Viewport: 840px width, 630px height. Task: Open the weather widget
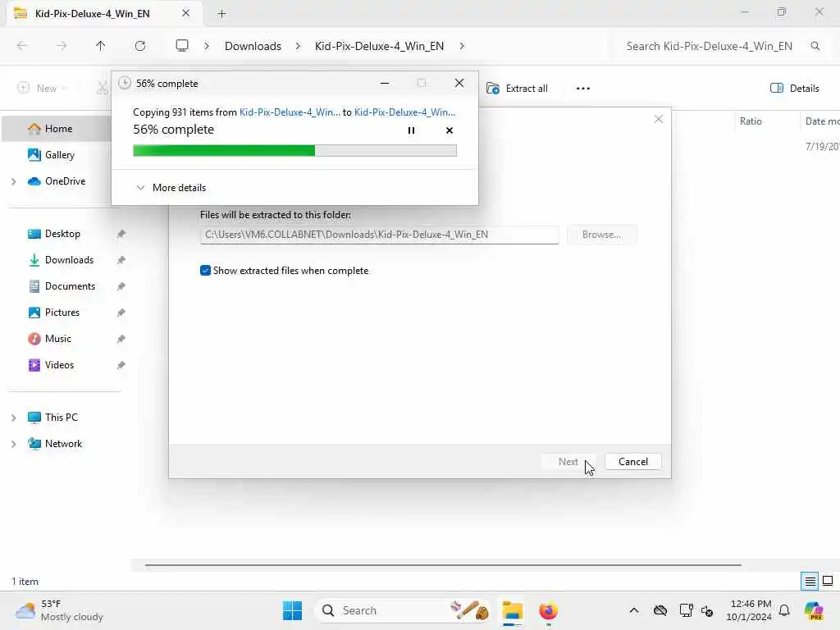coord(59,610)
